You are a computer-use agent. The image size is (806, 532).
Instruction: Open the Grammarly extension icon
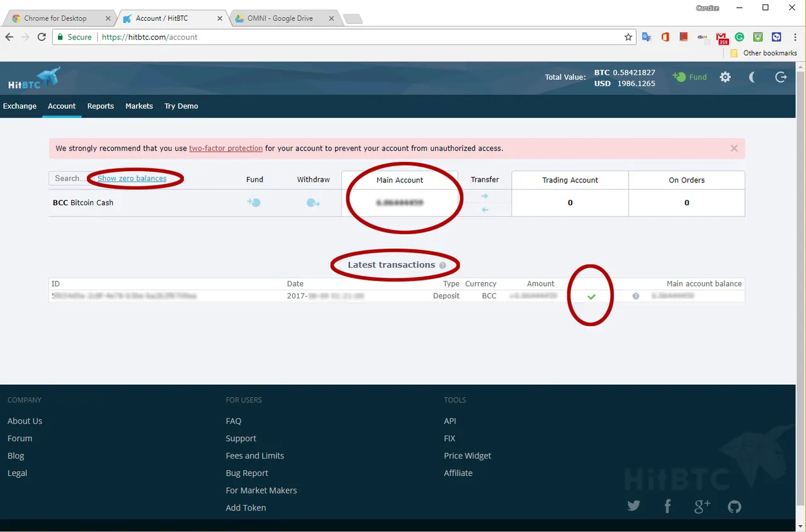[739, 37]
